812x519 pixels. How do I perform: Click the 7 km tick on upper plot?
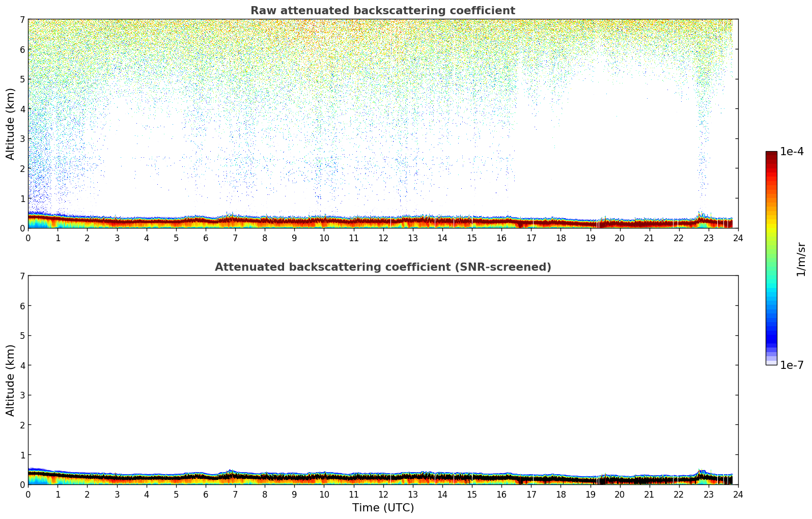coord(22,19)
